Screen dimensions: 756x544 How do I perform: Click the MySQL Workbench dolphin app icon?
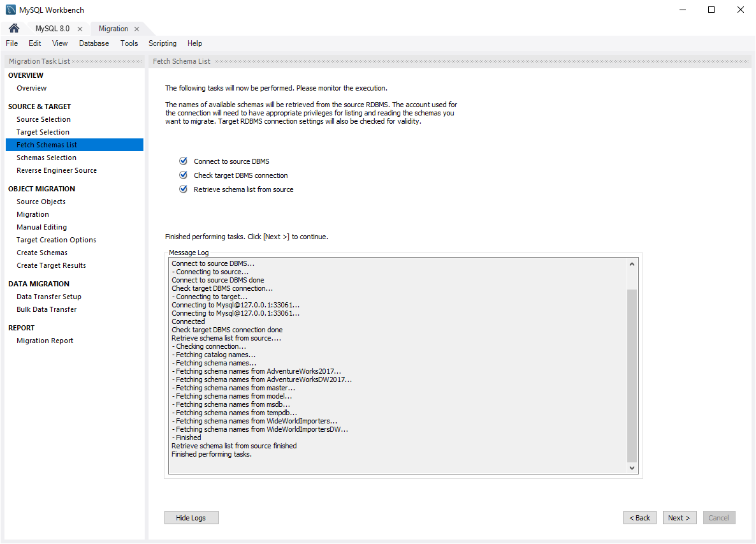[11, 10]
